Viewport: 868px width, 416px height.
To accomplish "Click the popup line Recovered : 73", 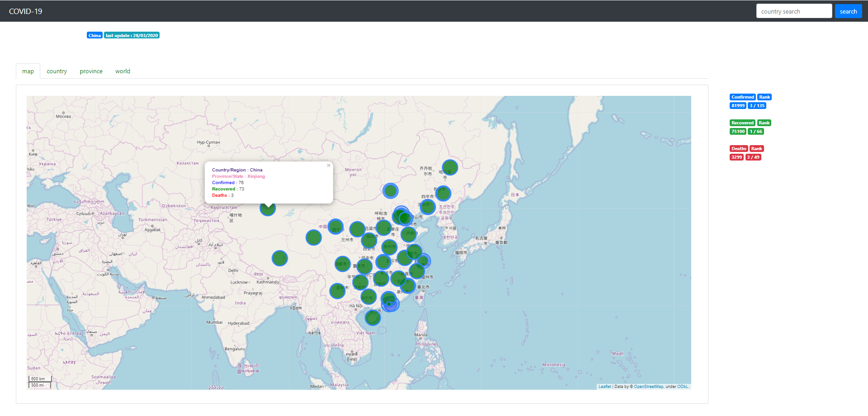I will [x=228, y=189].
